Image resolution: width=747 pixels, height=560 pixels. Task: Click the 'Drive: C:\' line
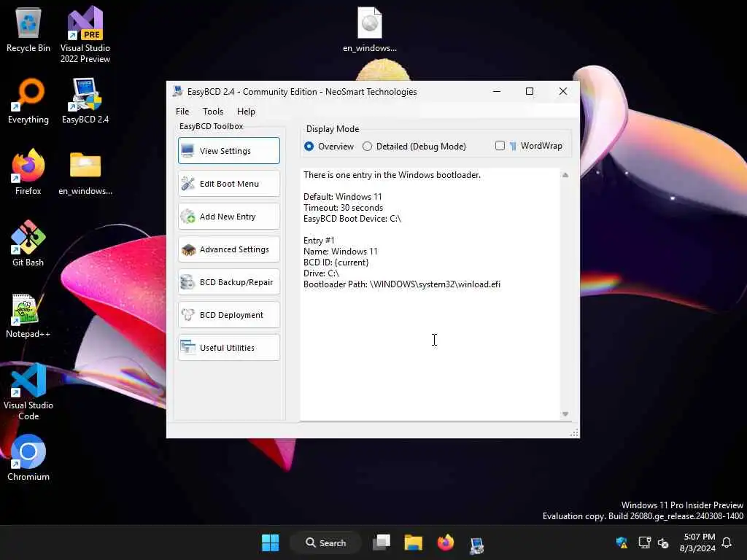click(321, 273)
